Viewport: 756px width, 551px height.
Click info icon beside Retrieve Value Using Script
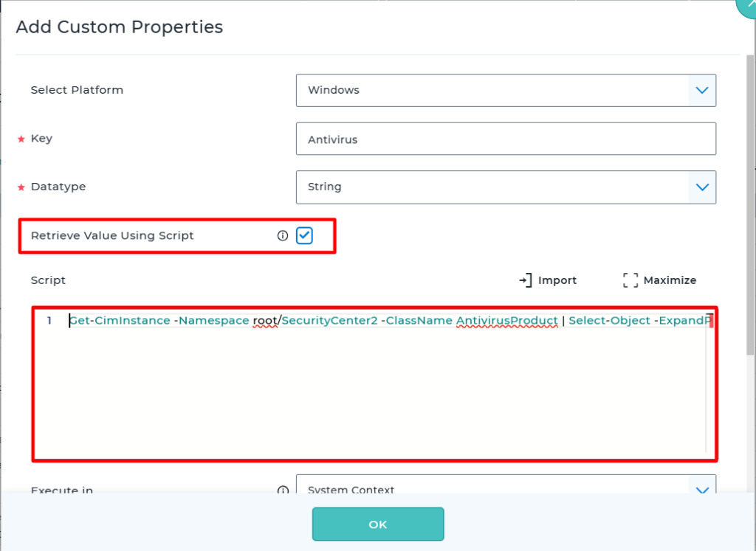(282, 236)
